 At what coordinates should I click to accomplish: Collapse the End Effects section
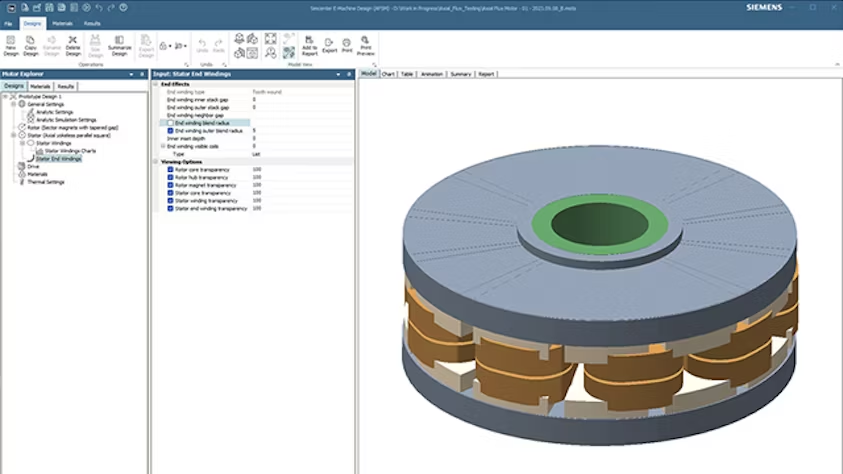pyautogui.click(x=156, y=84)
